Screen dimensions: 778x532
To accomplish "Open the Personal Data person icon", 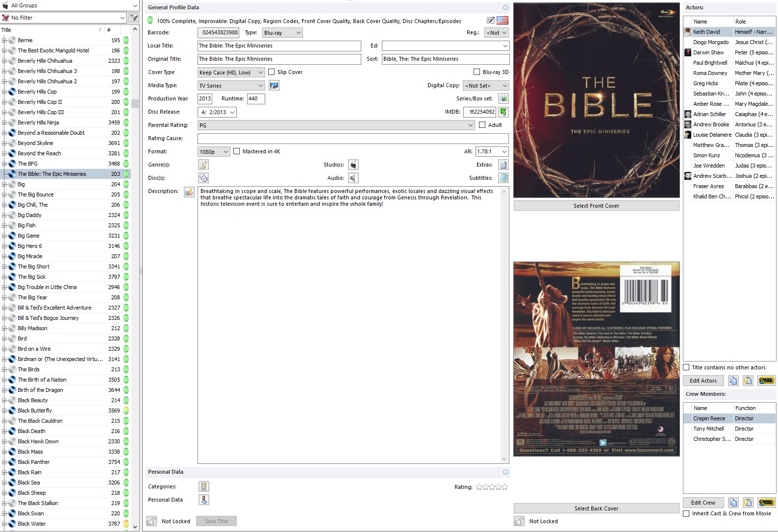I will tap(204, 500).
